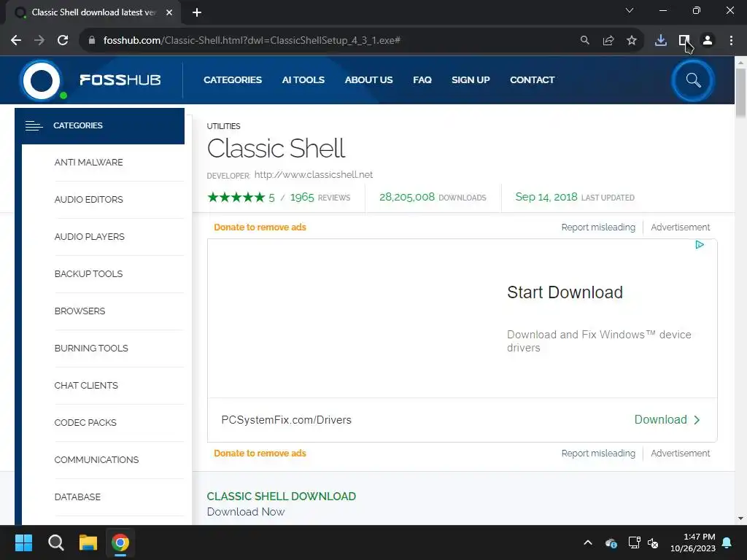This screenshot has height=560, width=747.
Task: Select BURNING TOOLS category
Action: click(91, 348)
